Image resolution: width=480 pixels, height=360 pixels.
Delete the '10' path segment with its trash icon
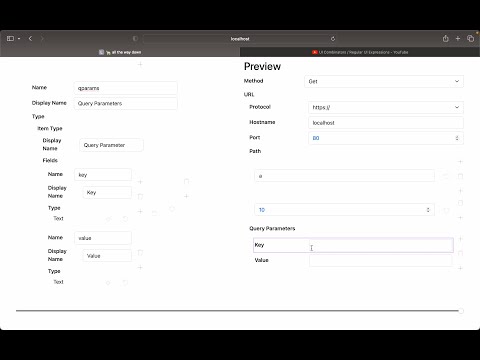(460, 203)
